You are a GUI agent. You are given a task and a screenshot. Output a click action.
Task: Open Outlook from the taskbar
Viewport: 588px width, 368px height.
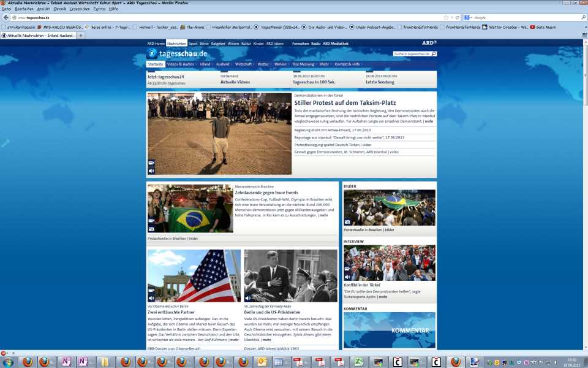[262, 362]
